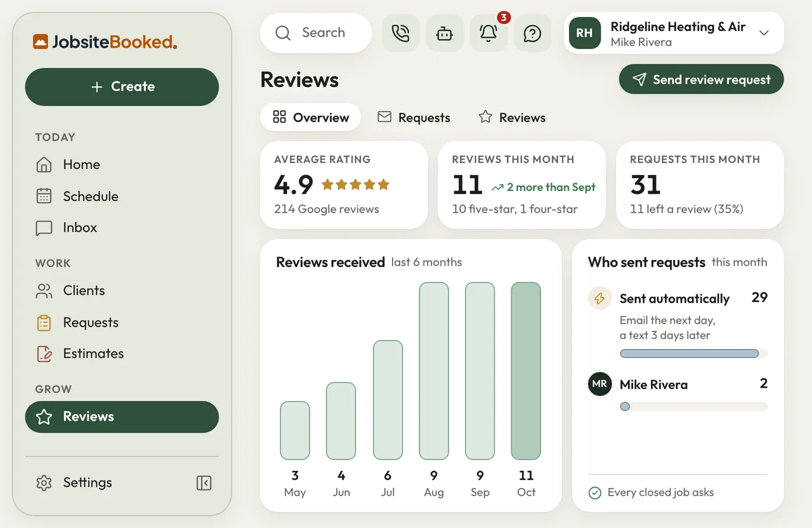This screenshot has height=528, width=812.
Task: Open the Inbox sidebar item
Action: click(122, 227)
